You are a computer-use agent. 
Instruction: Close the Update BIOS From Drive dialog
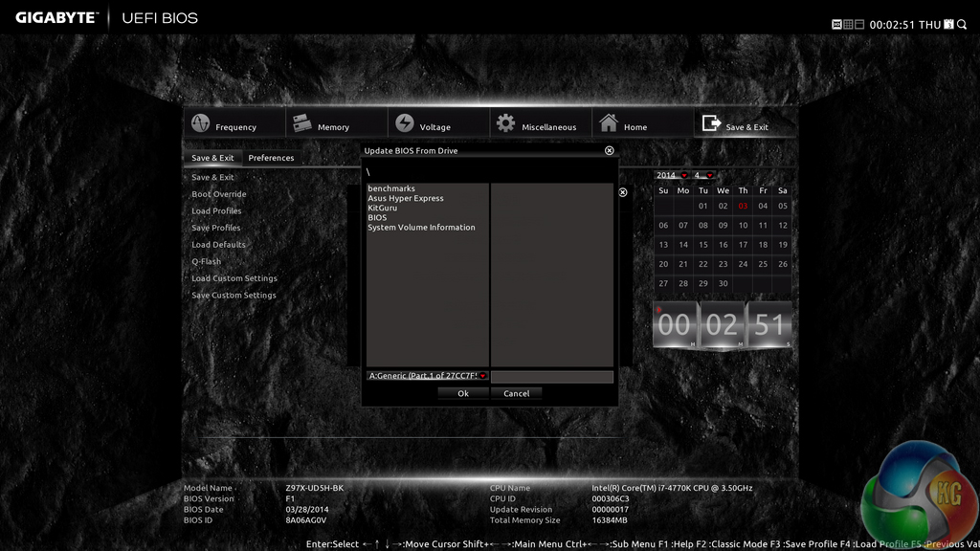[610, 150]
